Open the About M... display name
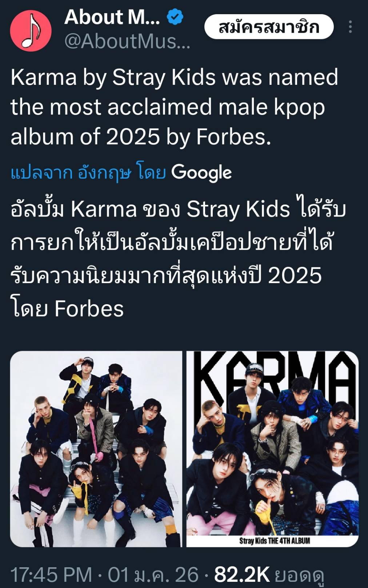Image resolution: width=368 pixels, height=588 pixels. pyautogui.click(x=112, y=17)
